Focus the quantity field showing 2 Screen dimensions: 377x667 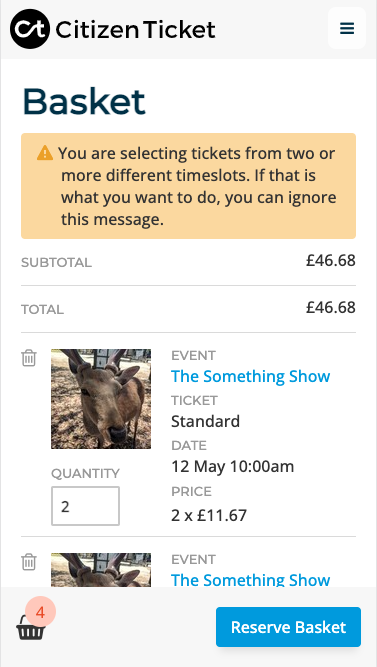pyautogui.click(x=86, y=506)
